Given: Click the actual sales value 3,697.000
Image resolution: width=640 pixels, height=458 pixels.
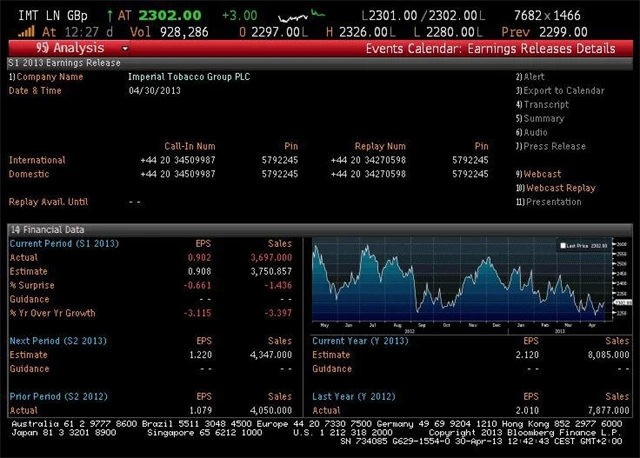Looking at the screenshot, I should click(x=271, y=258).
